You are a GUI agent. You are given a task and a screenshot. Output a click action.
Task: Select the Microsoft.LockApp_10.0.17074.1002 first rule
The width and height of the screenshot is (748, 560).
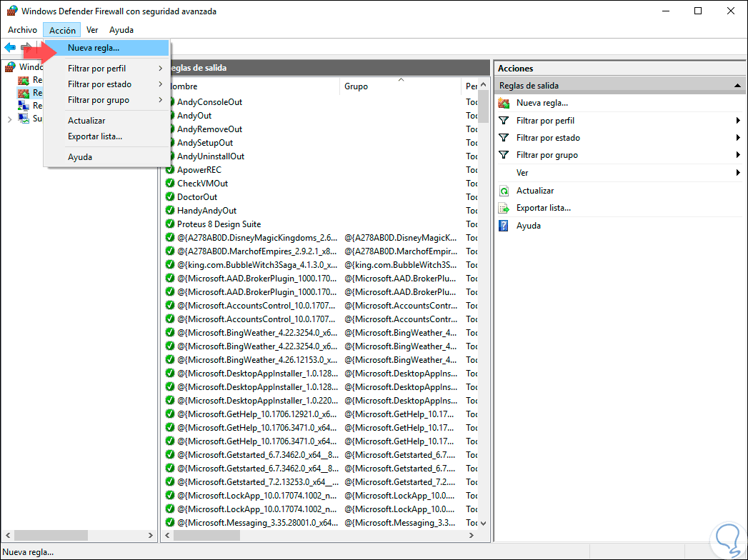pyautogui.click(x=257, y=496)
